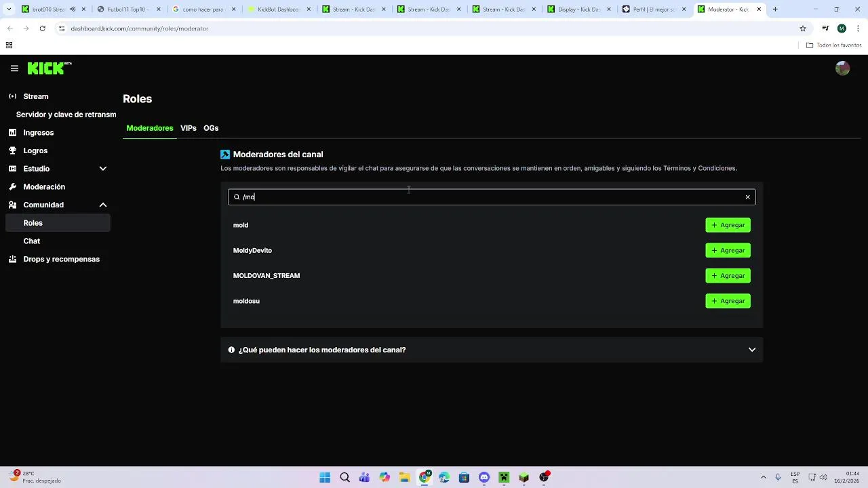Switch to the OGs tab
Screen dimensions: 868x488
tap(211, 128)
